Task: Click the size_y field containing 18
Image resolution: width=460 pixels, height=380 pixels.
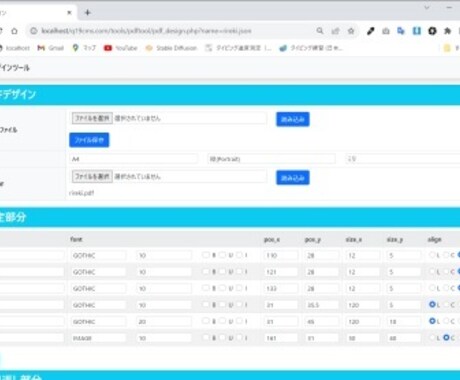Action: click(404, 322)
